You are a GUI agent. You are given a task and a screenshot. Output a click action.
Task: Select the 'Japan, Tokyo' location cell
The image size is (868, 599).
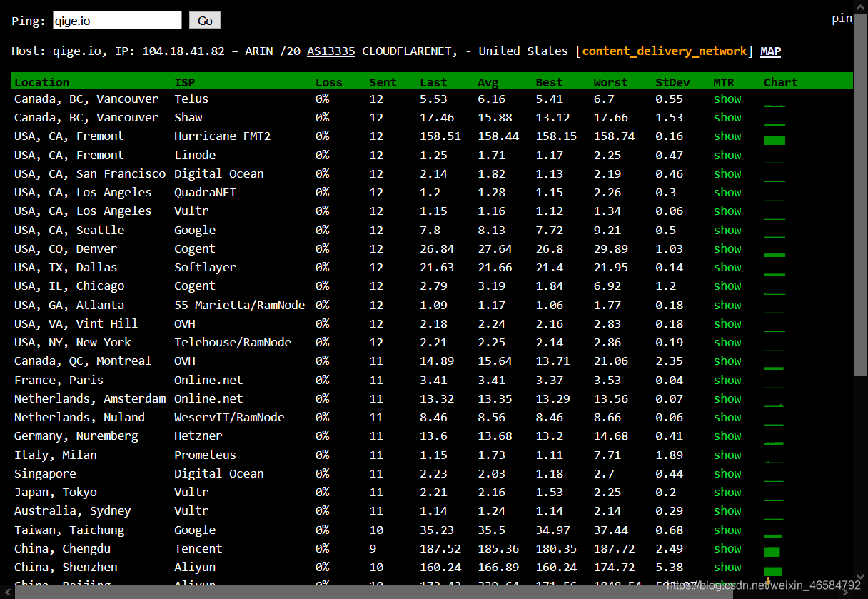pyautogui.click(x=56, y=492)
